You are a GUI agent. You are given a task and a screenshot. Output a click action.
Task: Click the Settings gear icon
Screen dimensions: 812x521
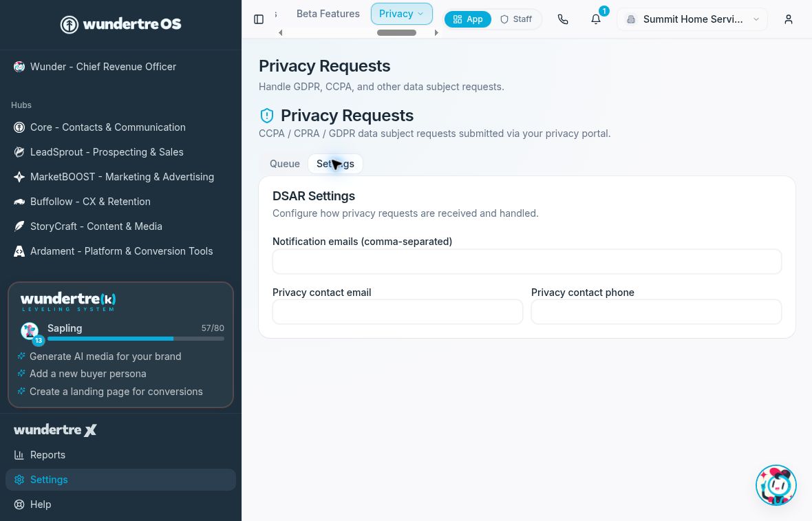(x=19, y=480)
